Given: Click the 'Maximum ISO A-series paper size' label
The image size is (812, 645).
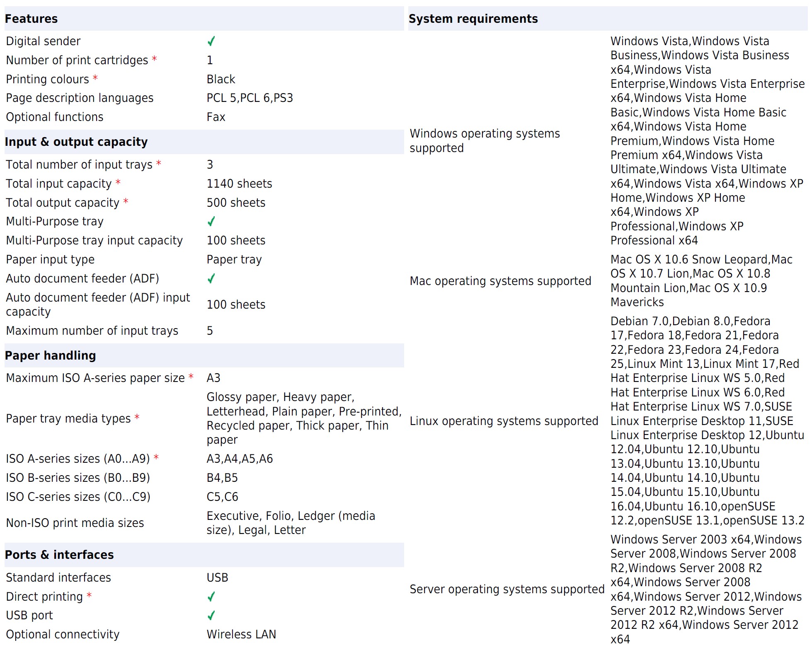Looking at the screenshot, I should (95, 378).
